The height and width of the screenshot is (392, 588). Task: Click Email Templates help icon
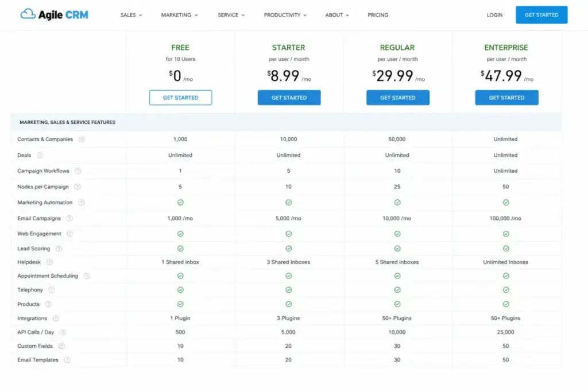coord(67,360)
